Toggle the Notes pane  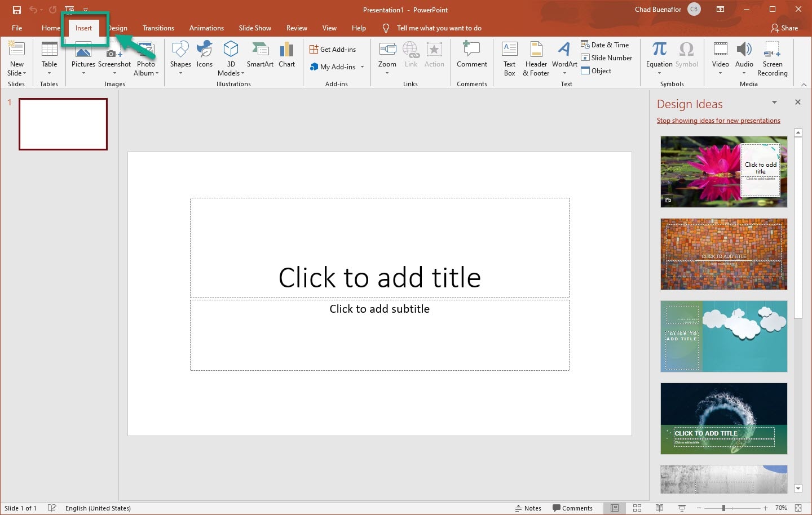(528, 508)
